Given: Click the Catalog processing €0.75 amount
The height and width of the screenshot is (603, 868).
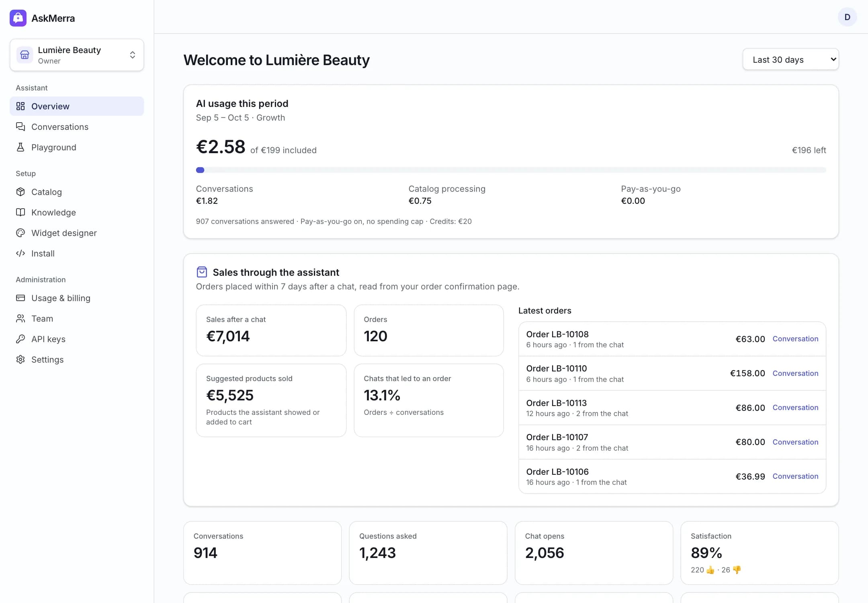Looking at the screenshot, I should click(x=420, y=201).
